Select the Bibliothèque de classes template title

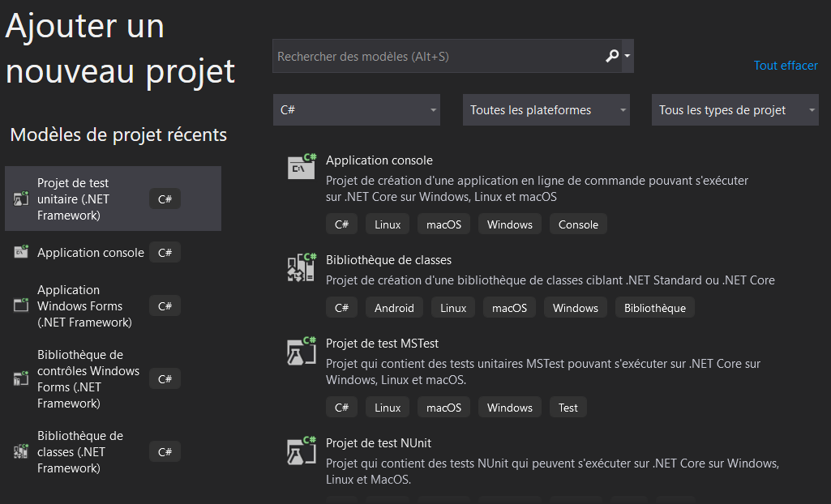tap(389, 260)
